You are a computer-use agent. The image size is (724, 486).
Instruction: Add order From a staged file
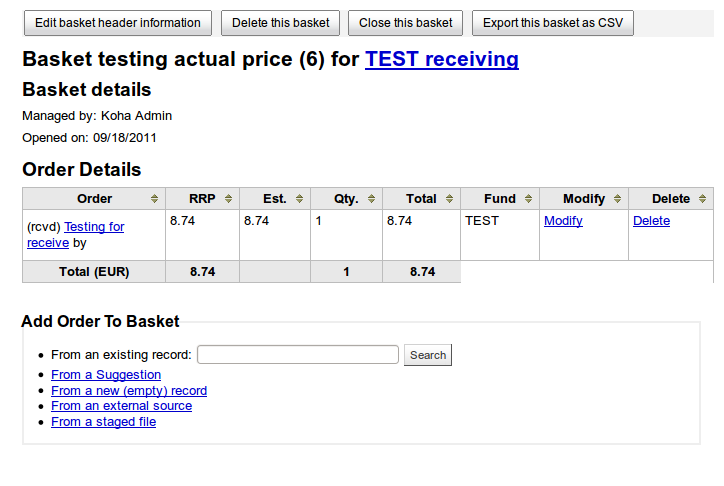(104, 422)
